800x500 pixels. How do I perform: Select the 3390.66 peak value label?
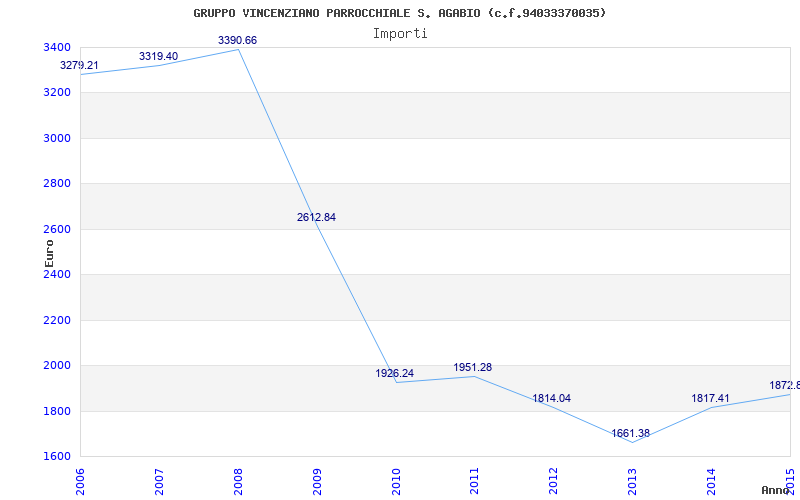(237, 40)
